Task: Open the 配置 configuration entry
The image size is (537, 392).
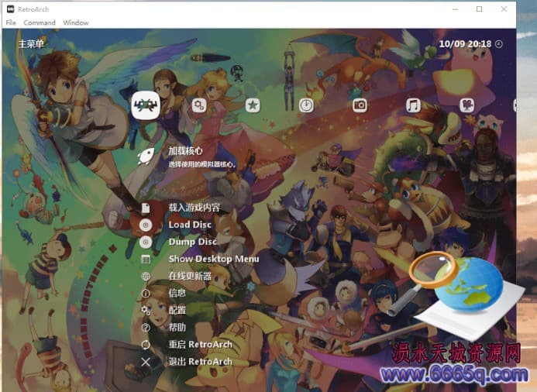Action: [x=177, y=310]
